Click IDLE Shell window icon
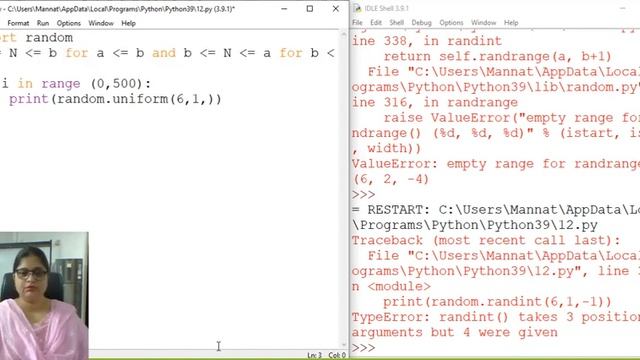The width and height of the screenshot is (640, 360). (x=357, y=8)
